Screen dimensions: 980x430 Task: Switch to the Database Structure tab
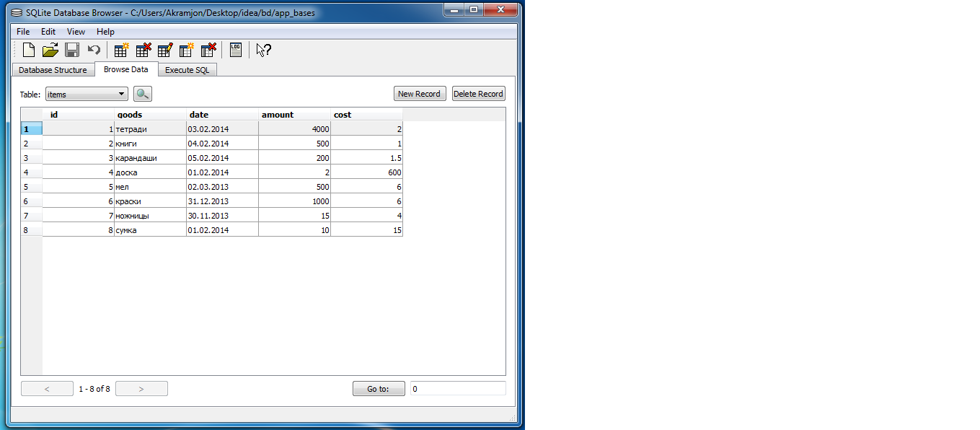coord(53,70)
